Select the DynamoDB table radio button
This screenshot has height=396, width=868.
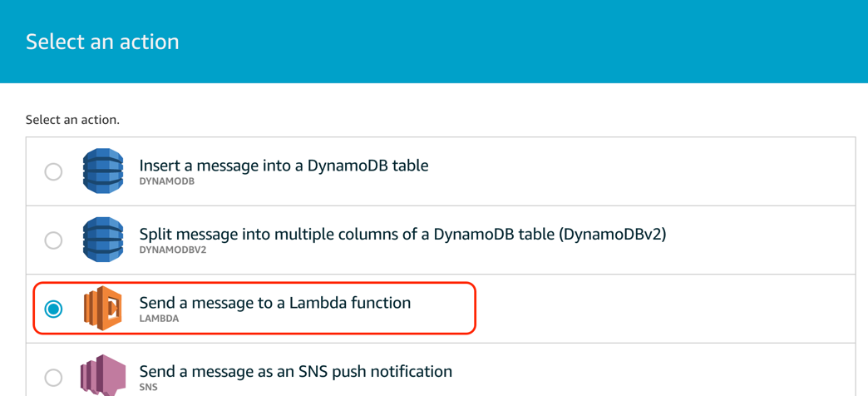point(53,171)
